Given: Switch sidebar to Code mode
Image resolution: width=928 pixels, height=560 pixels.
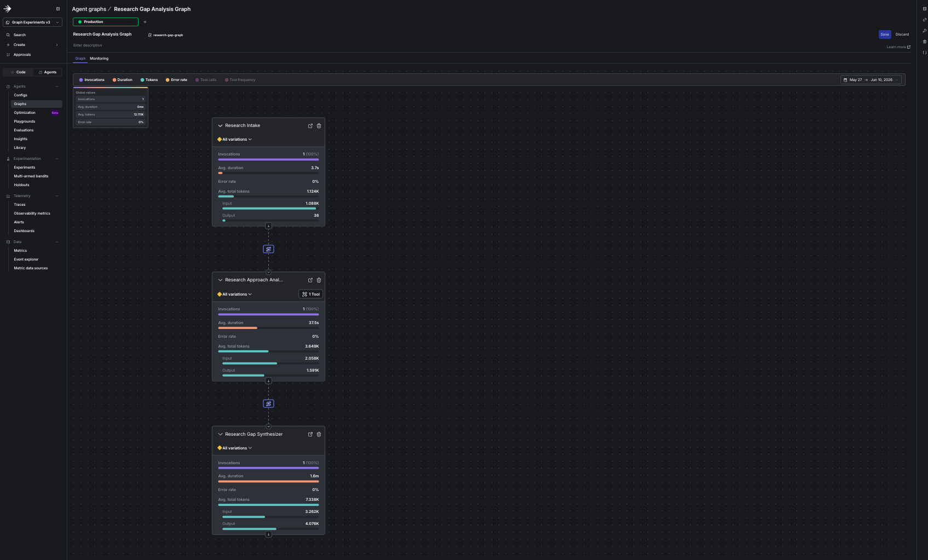Looking at the screenshot, I should coord(18,72).
